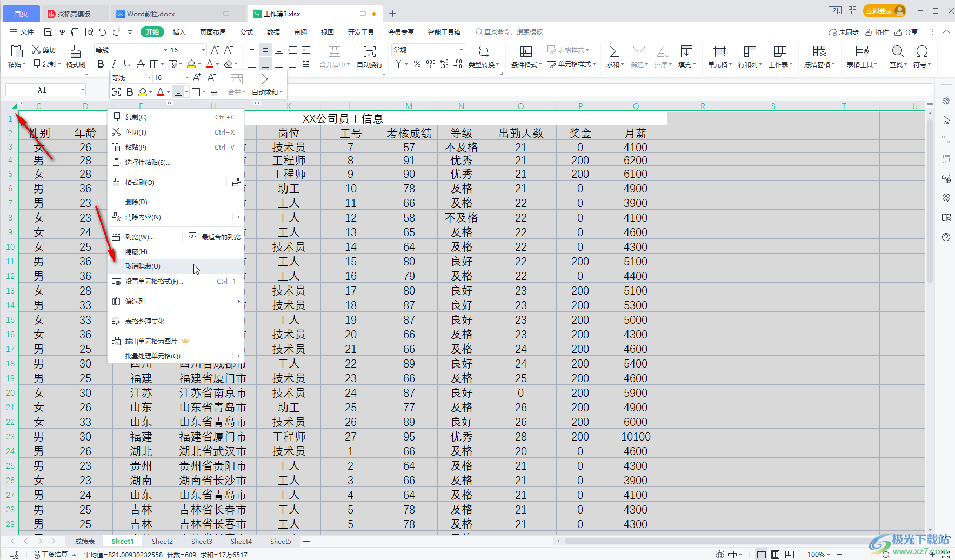Open the ribbon font name dropdown
The height and width of the screenshot is (560, 955).
click(x=165, y=50)
